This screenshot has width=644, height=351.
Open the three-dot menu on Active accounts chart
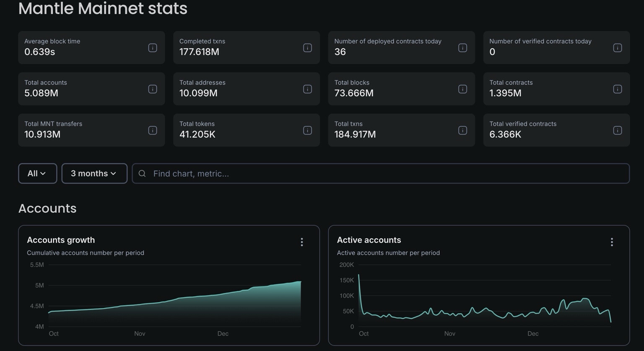[612, 242]
